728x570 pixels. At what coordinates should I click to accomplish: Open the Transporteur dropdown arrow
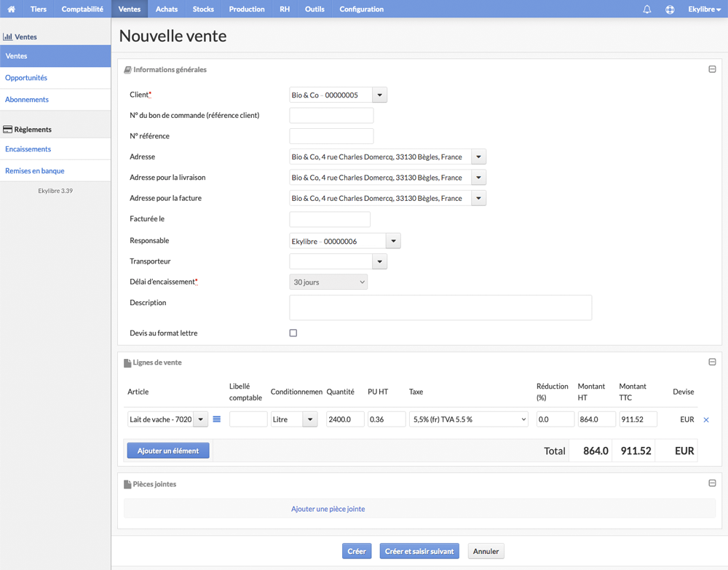[x=379, y=261]
